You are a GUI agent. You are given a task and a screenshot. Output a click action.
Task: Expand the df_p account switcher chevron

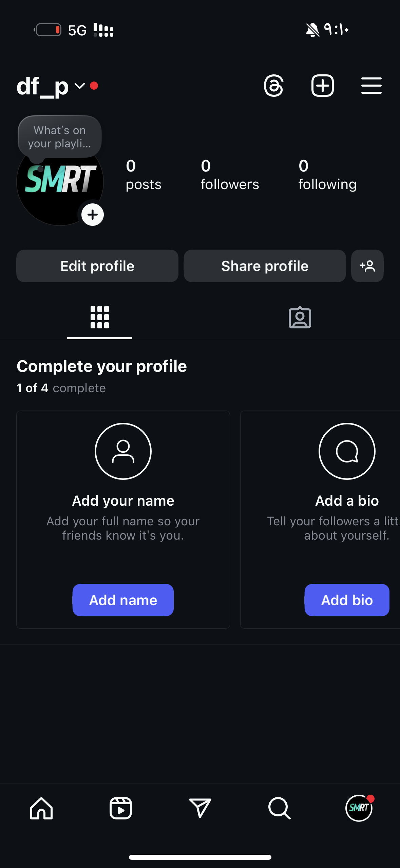[79, 86]
